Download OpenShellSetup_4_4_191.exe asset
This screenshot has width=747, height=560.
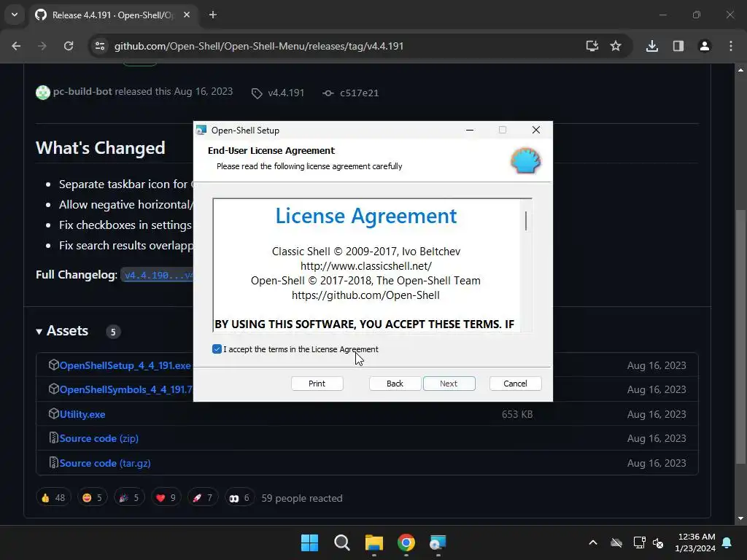[125, 366]
